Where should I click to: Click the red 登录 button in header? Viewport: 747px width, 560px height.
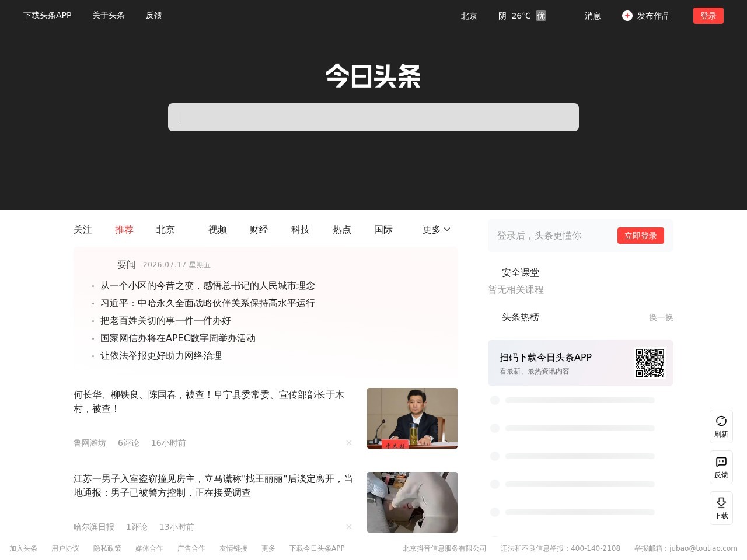pyautogui.click(x=708, y=16)
